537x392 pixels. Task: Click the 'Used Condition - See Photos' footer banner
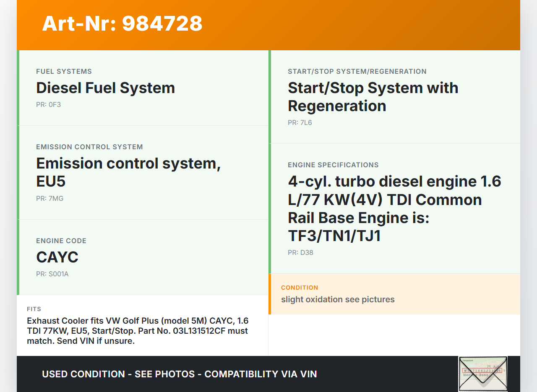tap(179, 374)
